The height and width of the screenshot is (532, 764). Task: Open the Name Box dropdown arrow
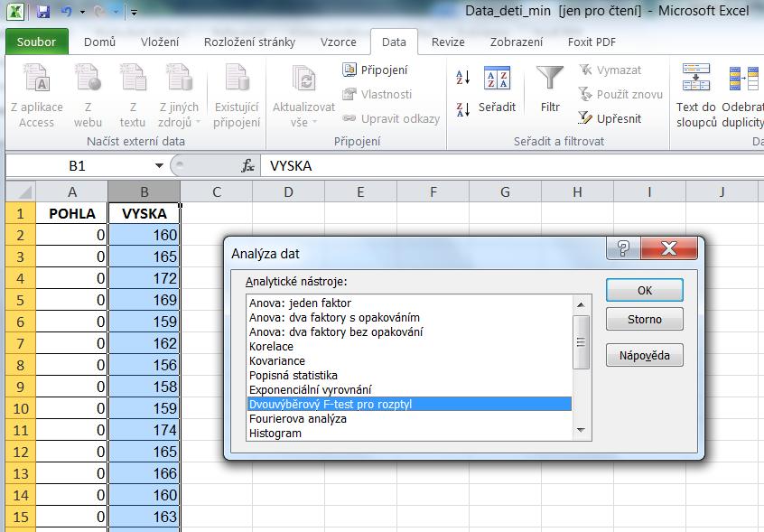tap(159, 166)
